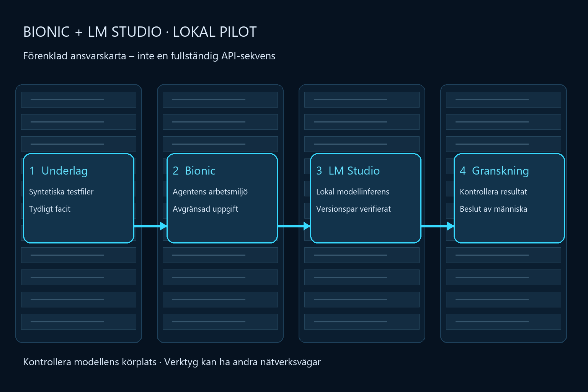Click the "Kontrollera resultat" line
The image size is (588, 392).
pyautogui.click(x=493, y=192)
